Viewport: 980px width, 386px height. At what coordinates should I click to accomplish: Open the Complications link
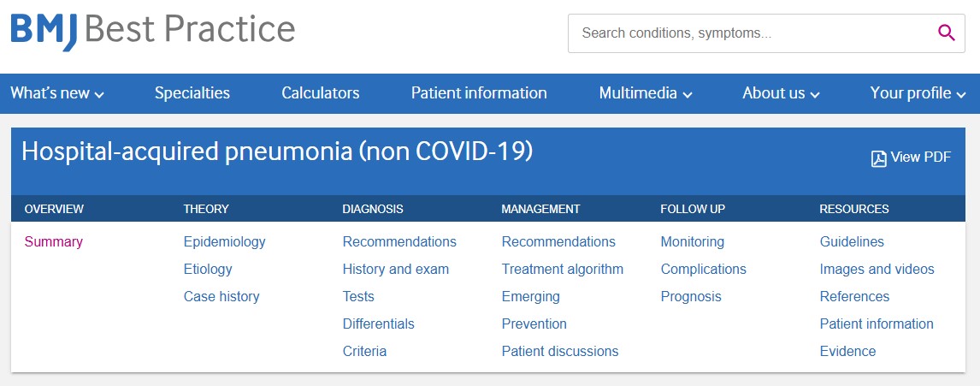704,269
